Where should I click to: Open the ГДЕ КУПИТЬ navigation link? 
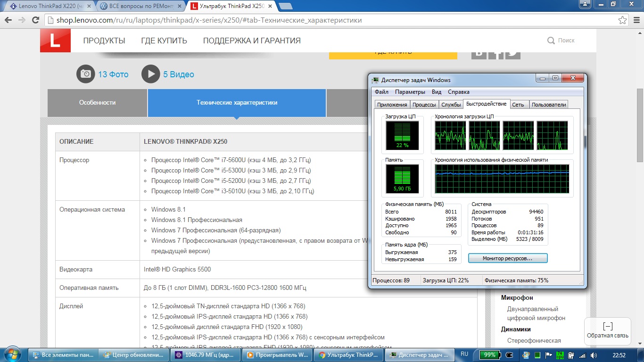point(164,41)
